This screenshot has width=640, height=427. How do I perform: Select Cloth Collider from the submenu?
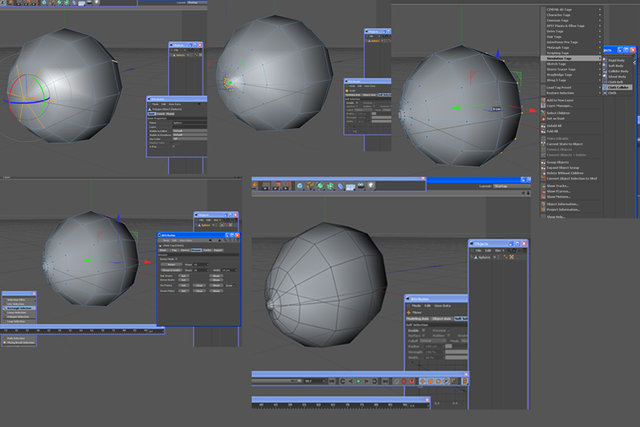pyautogui.click(x=618, y=87)
